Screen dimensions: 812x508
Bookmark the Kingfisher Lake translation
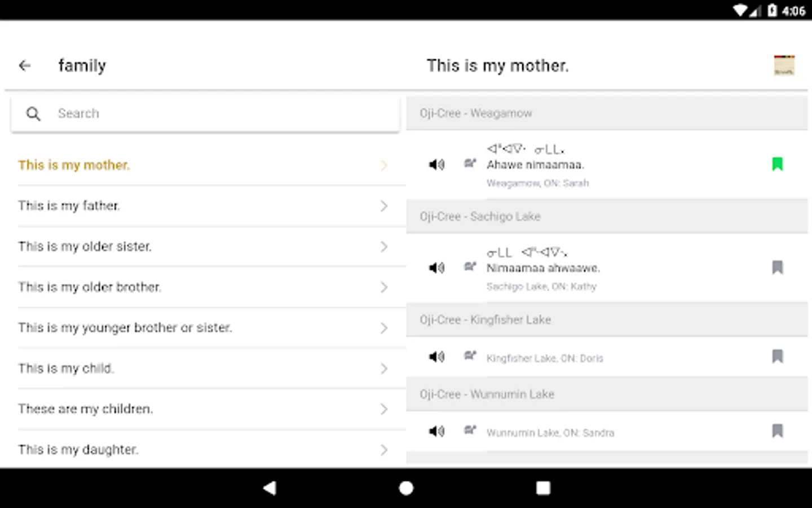(x=777, y=356)
